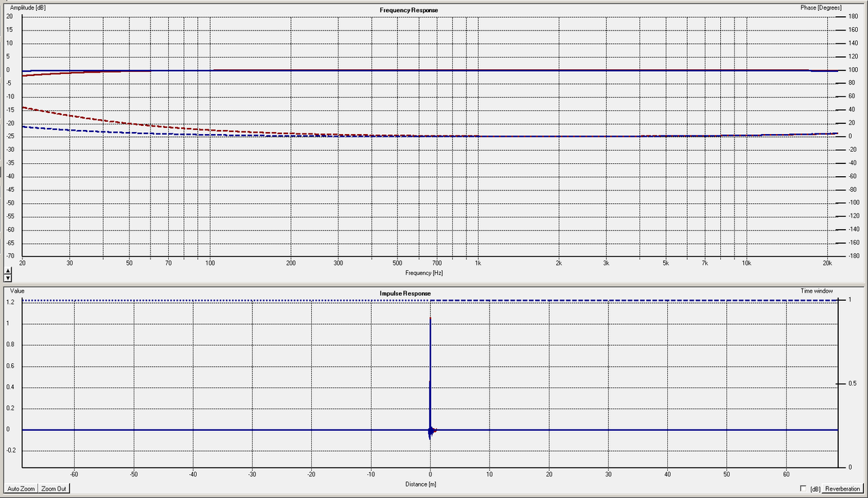Open the Reverberation view

pos(842,489)
